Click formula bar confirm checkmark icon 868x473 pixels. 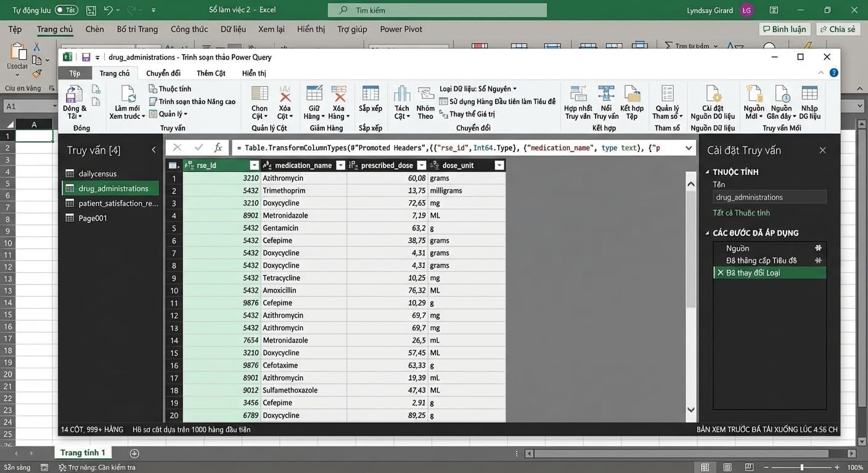pyautogui.click(x=199, y=148)
